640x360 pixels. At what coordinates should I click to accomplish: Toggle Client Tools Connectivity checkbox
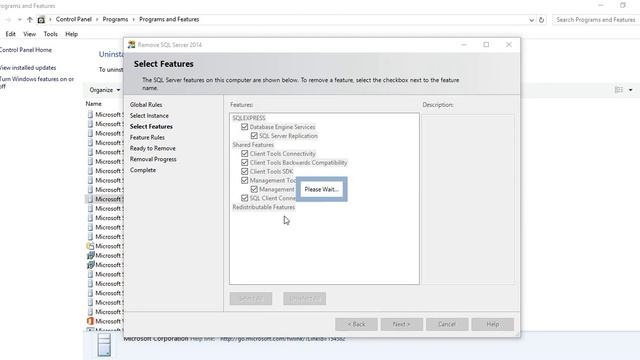(244, 153)
